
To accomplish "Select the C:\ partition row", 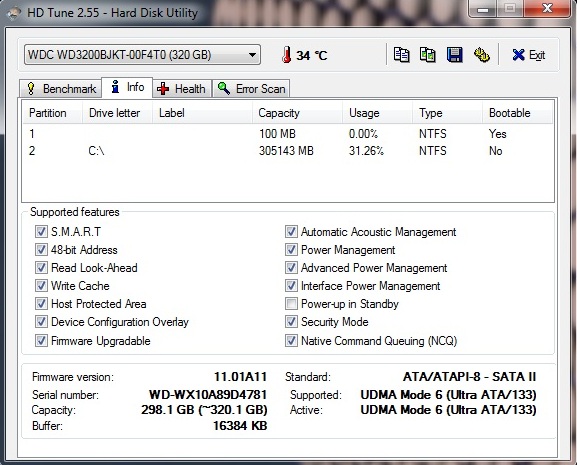I will tap(287, 151).
